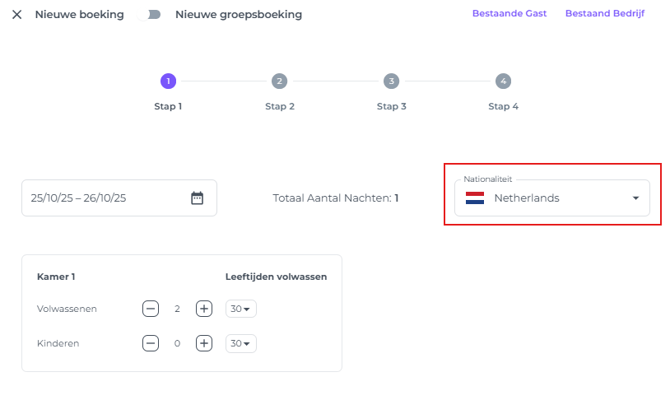Open the children age dropdown
Image resolution: width=670 pixels, height=414 pixels.
241,343
